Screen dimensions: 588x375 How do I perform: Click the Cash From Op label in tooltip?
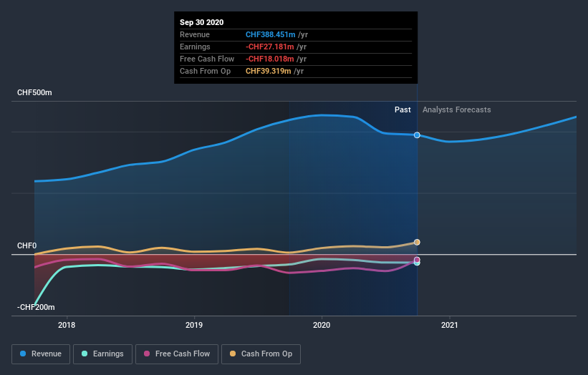click(205, 71)
